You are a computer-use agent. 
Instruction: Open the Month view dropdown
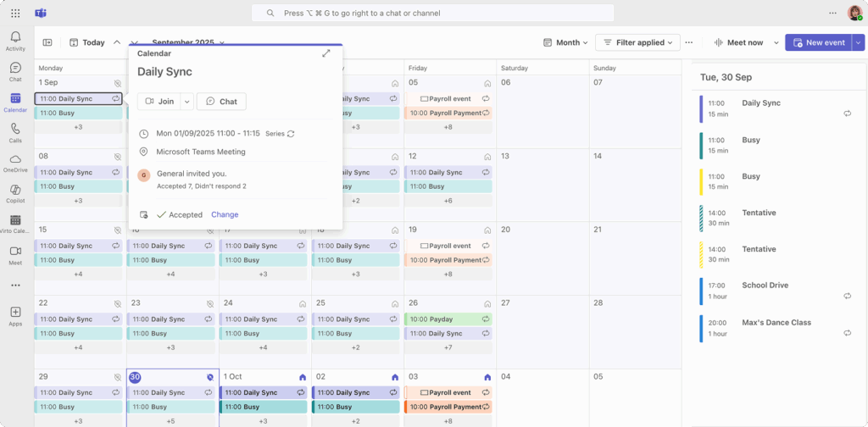pyautogui.click(x=567, y=42)
